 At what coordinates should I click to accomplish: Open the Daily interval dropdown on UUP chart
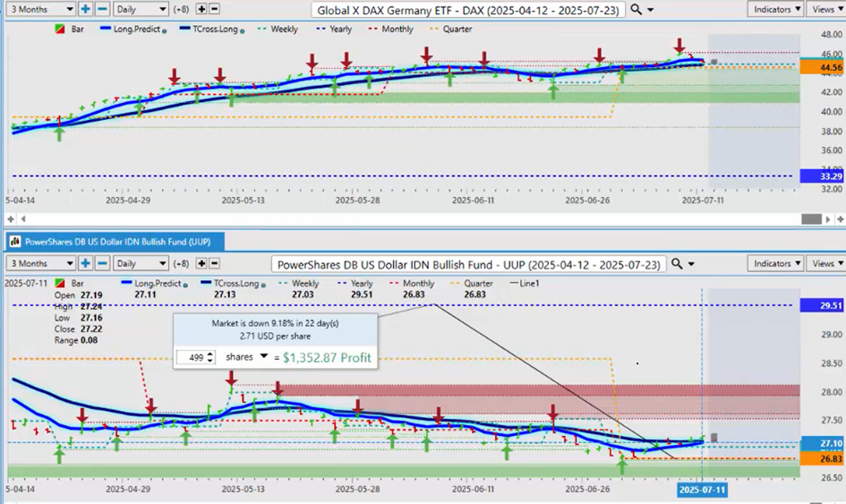tap(141, 263)
